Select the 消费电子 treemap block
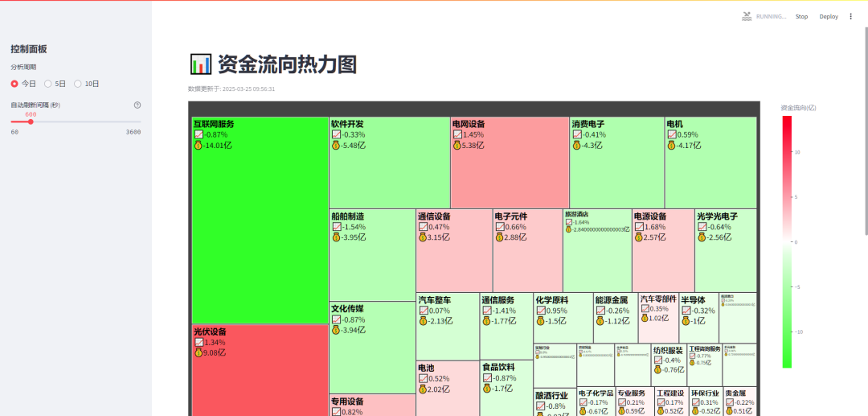This screenshot has width=868, height=416. pyautogui.click(x=617, y=163)
